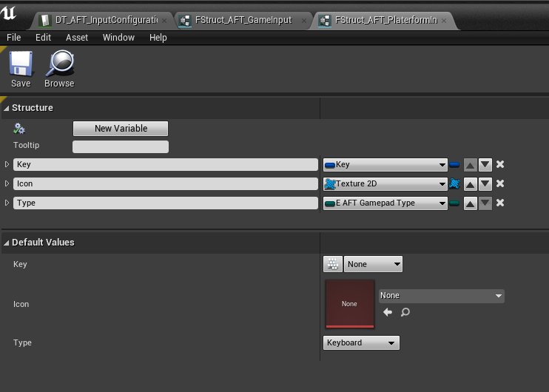Click the Browse magnifier icon
The image size is (549, 392).
tap(59, 64)
